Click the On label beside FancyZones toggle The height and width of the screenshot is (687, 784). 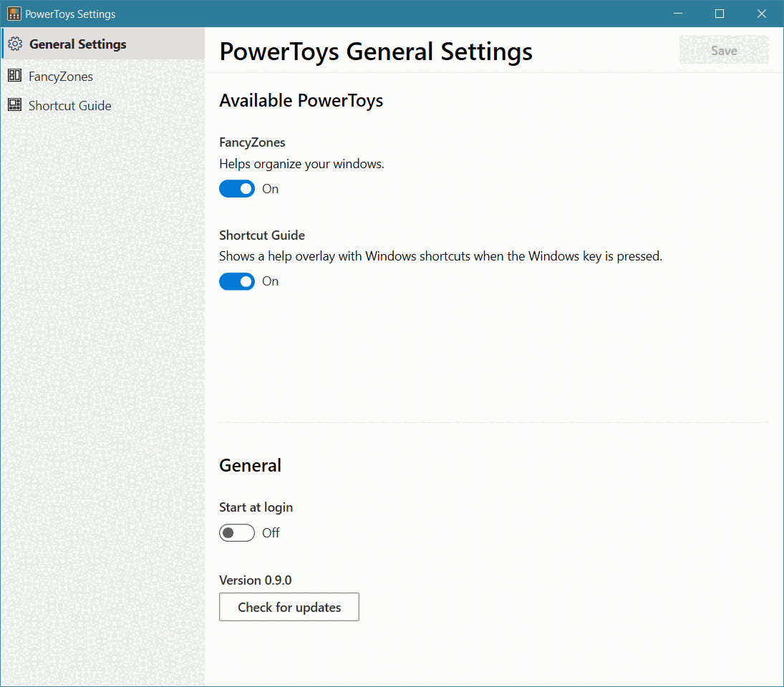270,188
